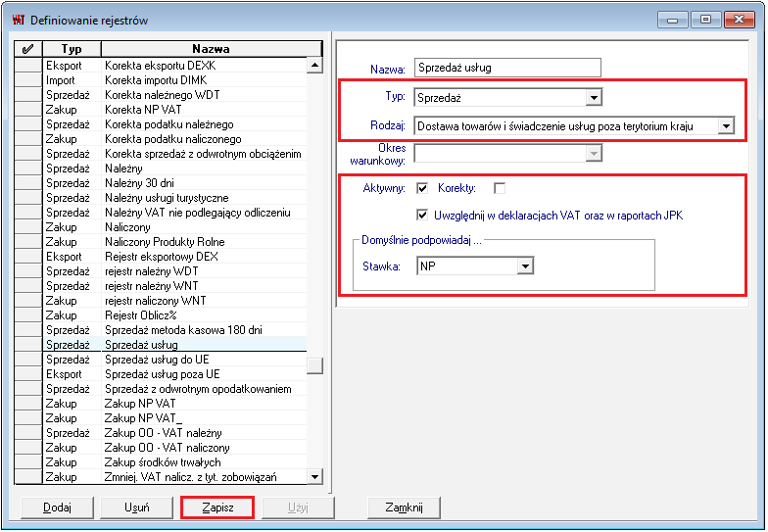Open the Rodzaj dropdown

tap(726, 125)
